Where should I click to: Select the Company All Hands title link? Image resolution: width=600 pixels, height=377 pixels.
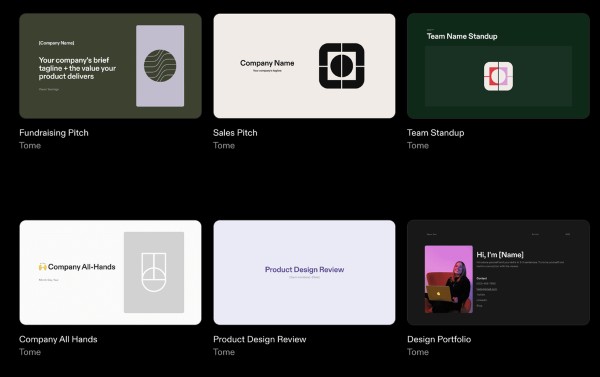pos(58,339)
